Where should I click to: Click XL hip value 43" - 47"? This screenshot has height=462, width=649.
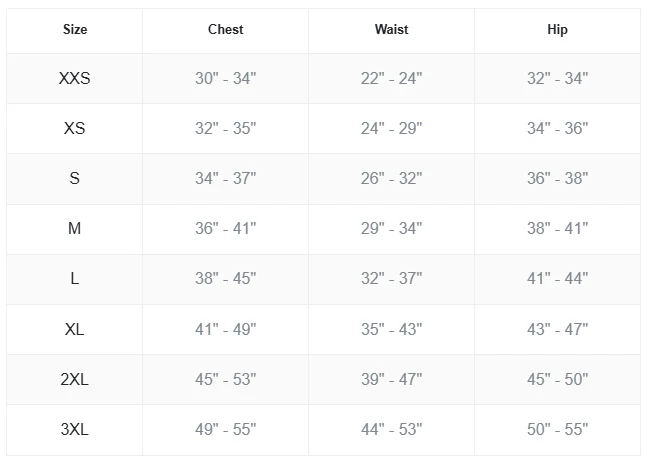[558, 330]
